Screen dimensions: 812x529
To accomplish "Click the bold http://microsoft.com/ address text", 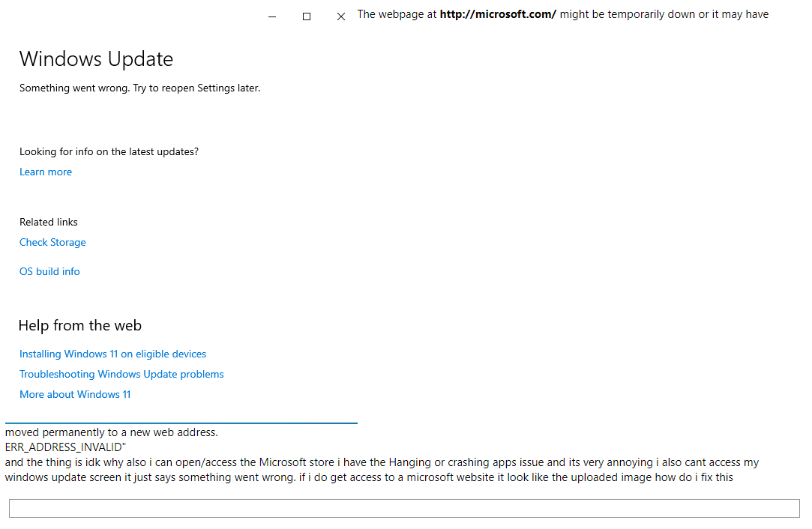I will pyautogui.click(x=498, y=14).
